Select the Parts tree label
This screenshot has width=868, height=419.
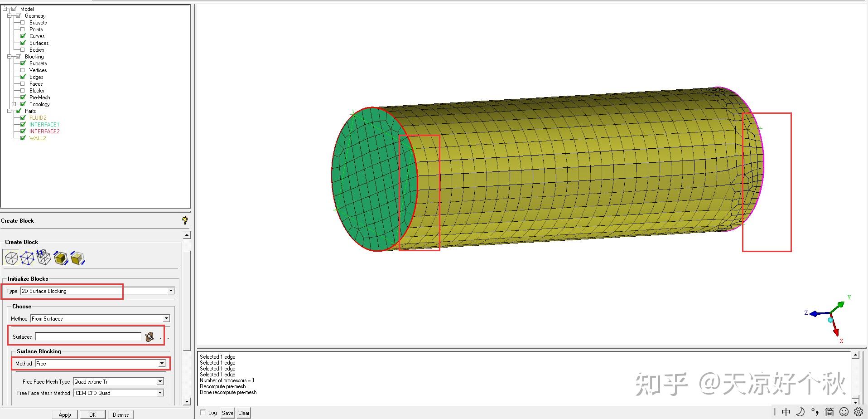[x=30, y=111]
